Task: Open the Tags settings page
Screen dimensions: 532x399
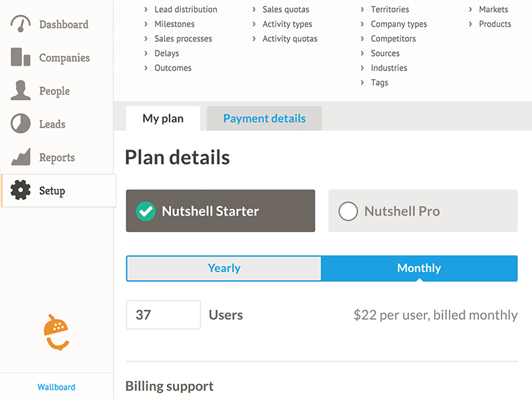Action: [x=379, y=82]
